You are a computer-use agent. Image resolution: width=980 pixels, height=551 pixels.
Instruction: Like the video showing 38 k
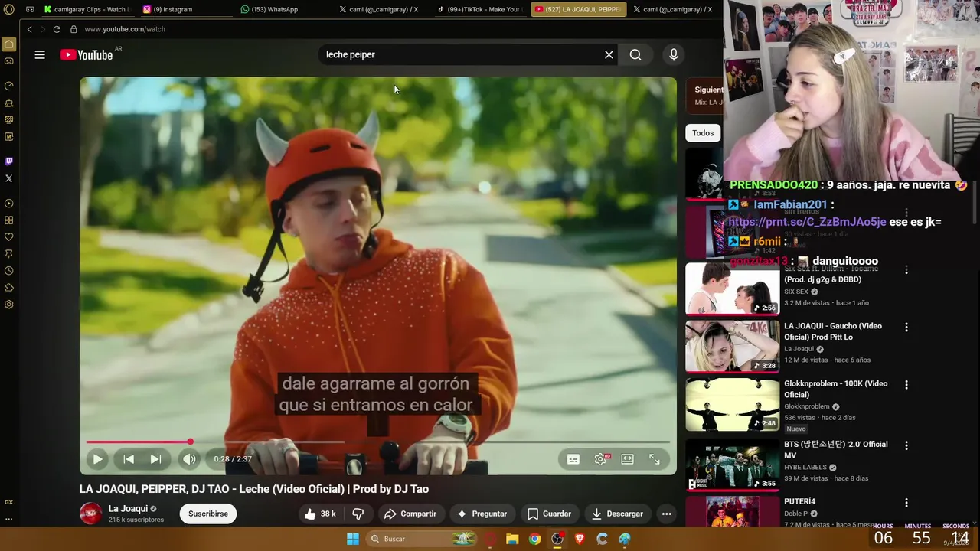click(320, 514)
